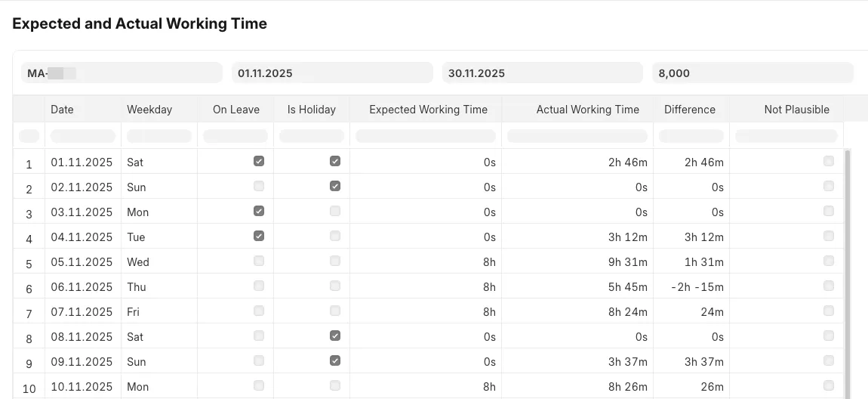Sort by the Actual Working Time header
Image resolution: width=868 pixels, height=399 pixels.
point(587,110)
